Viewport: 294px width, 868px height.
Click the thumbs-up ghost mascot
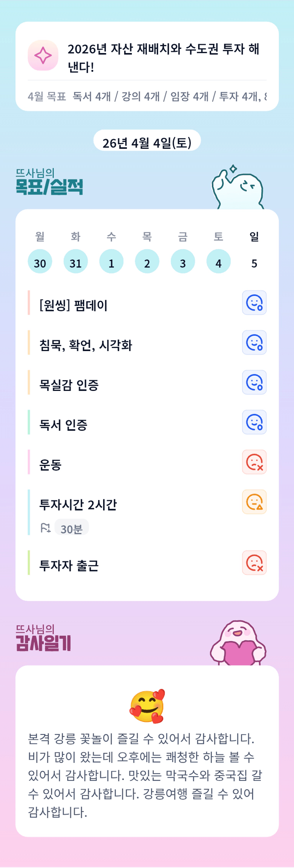(237, 187)
